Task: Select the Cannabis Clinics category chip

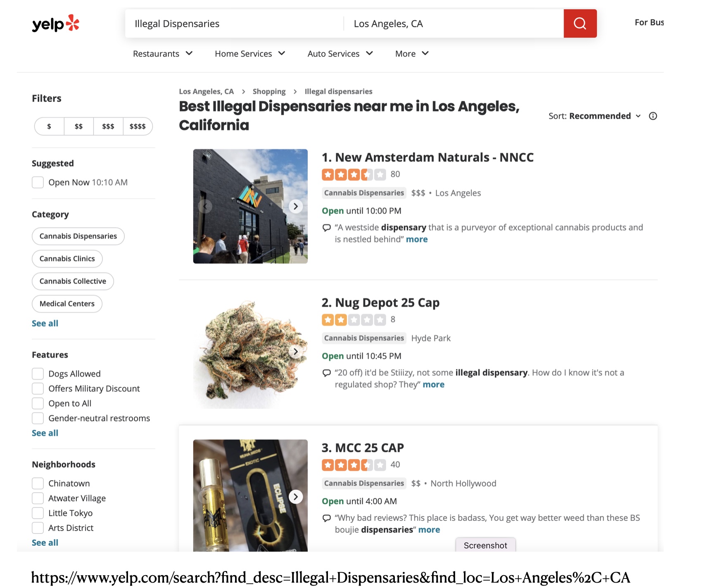Action: (67, 259)
